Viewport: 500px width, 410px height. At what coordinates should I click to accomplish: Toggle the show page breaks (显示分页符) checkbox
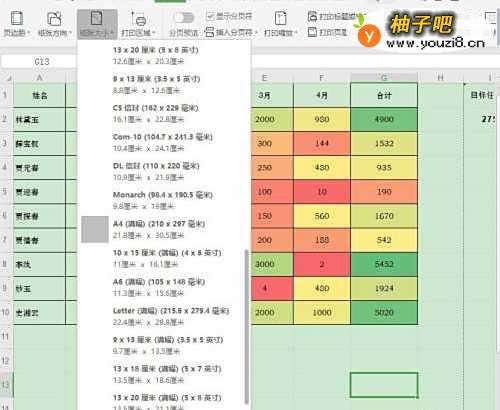point(210,16)
